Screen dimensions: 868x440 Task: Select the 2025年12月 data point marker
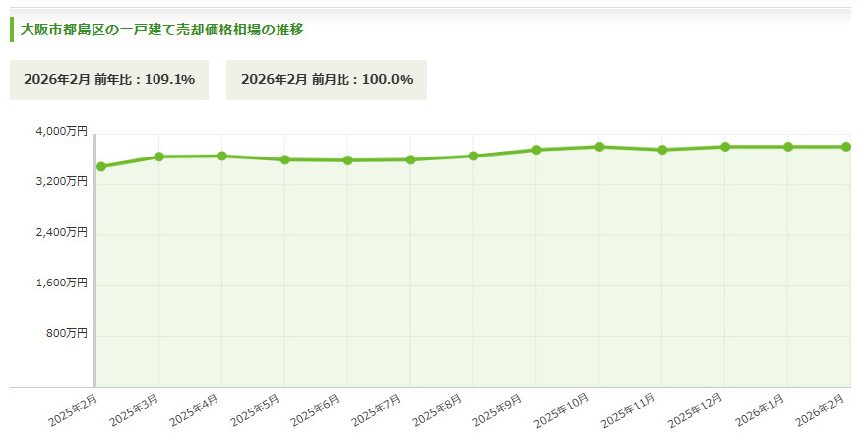pos(725,147)
